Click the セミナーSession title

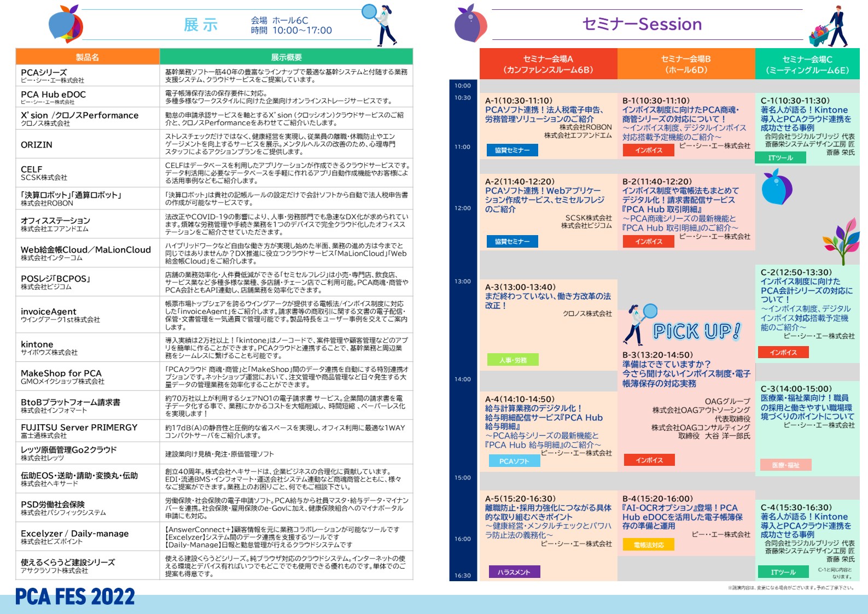coord(642,24)
